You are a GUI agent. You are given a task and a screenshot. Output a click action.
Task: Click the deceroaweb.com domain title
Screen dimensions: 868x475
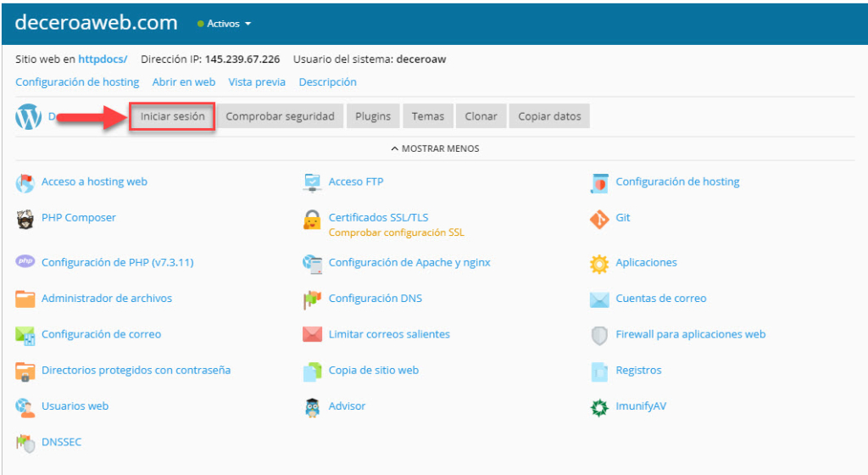point(97,23)
